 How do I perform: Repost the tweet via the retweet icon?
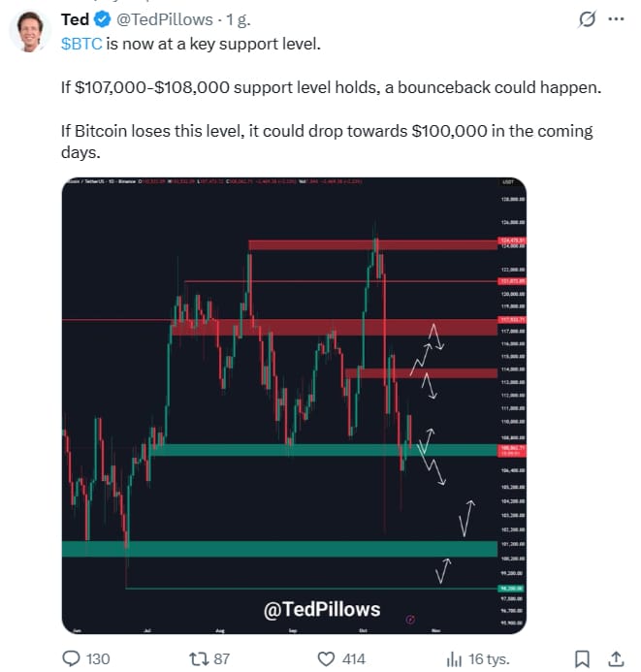198,658
